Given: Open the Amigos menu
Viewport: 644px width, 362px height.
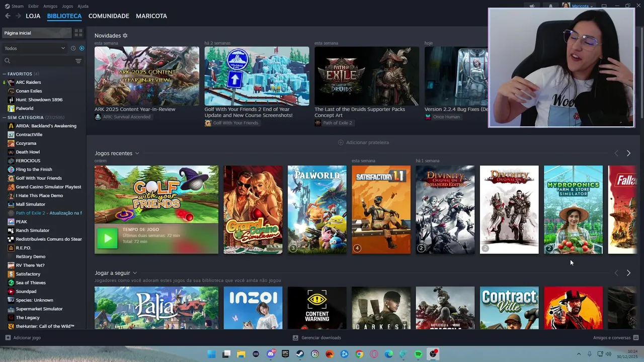Looking at the screenshot, I should click(x=50, y=6).
